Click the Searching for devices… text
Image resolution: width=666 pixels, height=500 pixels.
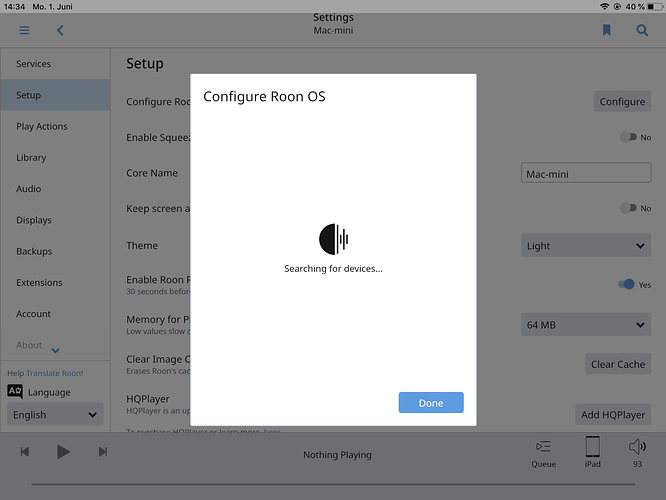(333, 268)
